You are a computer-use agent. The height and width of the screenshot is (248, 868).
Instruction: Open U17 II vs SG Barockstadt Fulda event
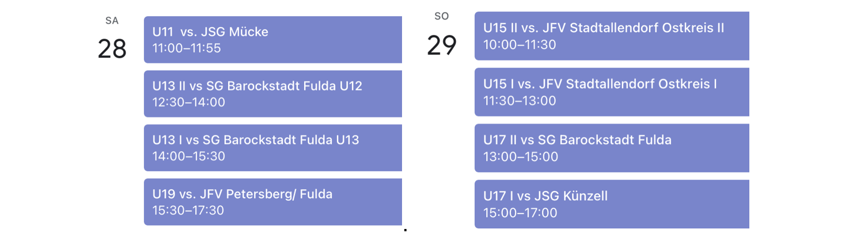[612, 148]
